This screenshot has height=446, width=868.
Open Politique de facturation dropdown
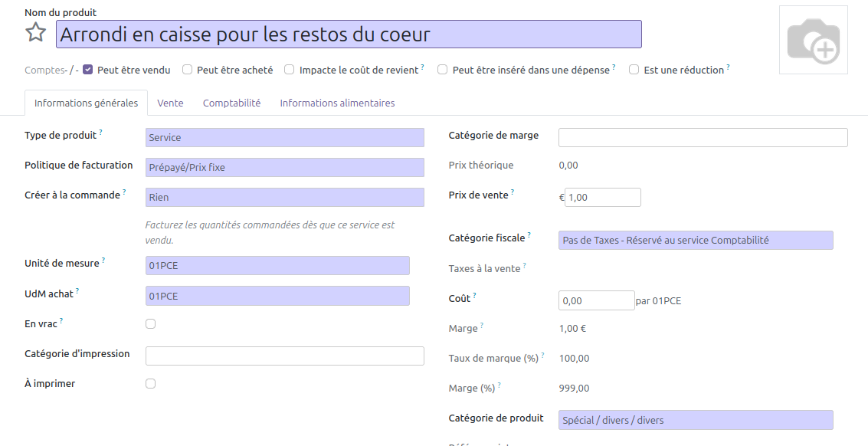point(284,167)
